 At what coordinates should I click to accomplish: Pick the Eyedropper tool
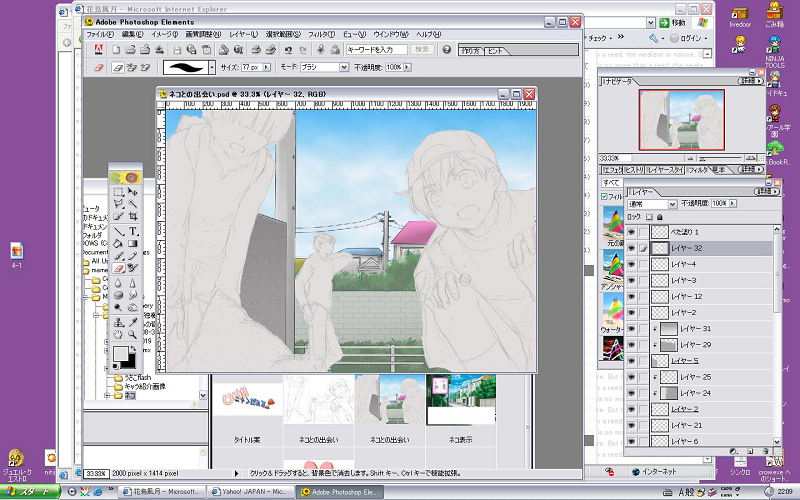[132, 322]
